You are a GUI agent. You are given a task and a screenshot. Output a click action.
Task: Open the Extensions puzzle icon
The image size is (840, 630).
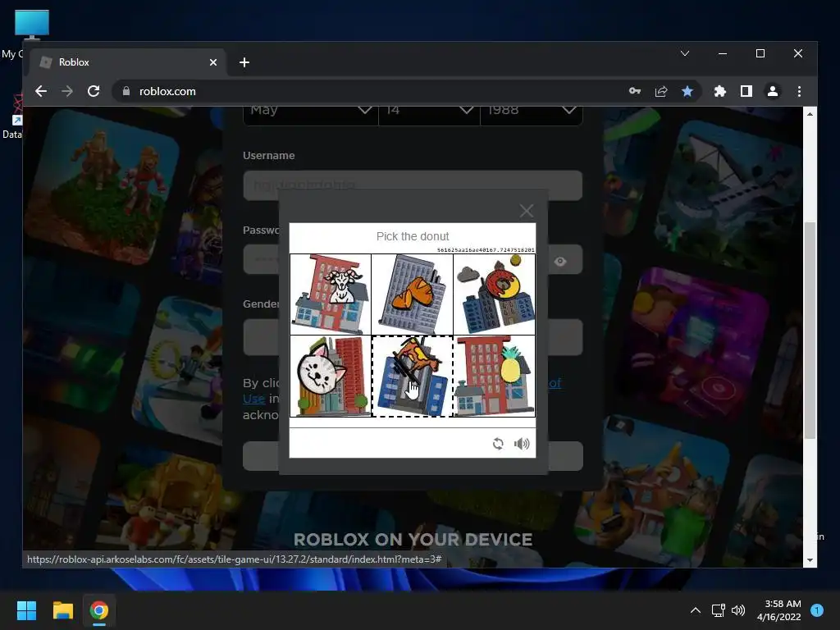pyautogui.click(x=720, y=91)
